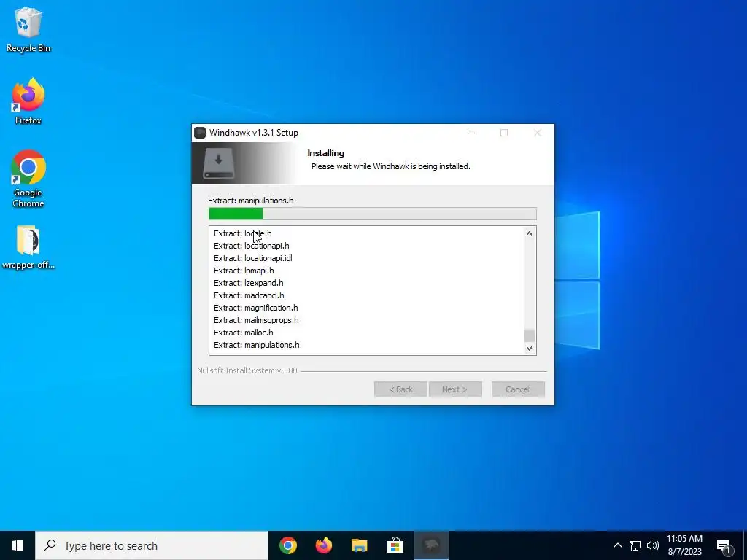Select the 'Extract: locale.h' log line
The image size is (747, 560).
242,233
